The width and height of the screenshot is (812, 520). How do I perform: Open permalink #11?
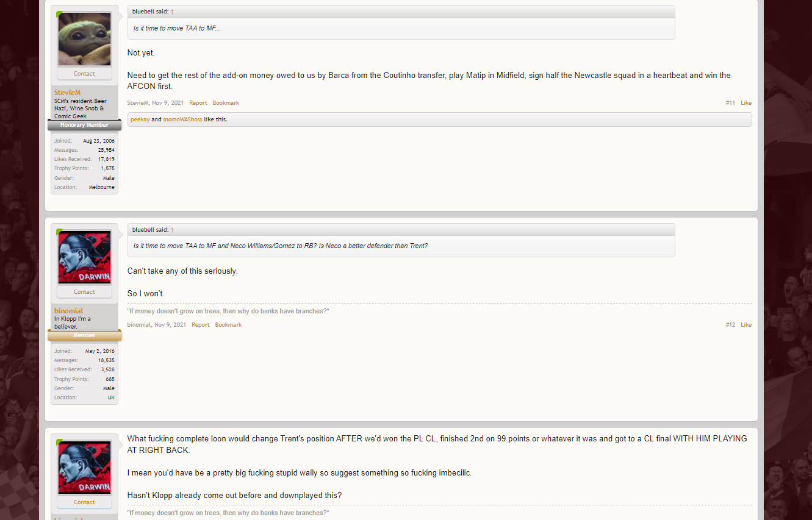730,103
